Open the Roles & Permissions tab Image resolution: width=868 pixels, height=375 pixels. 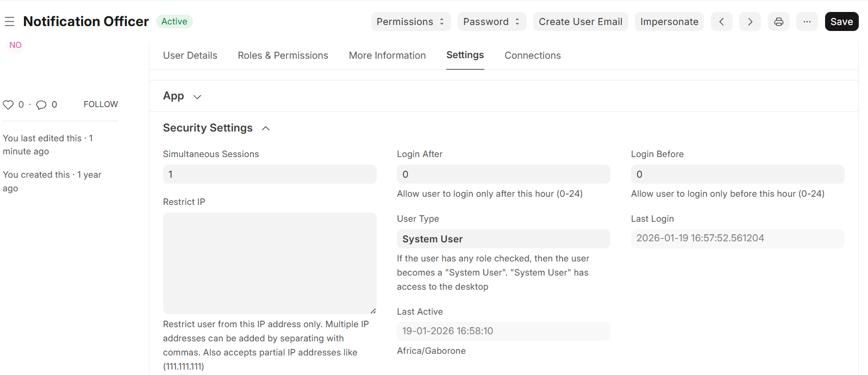[x=283, y=55]
